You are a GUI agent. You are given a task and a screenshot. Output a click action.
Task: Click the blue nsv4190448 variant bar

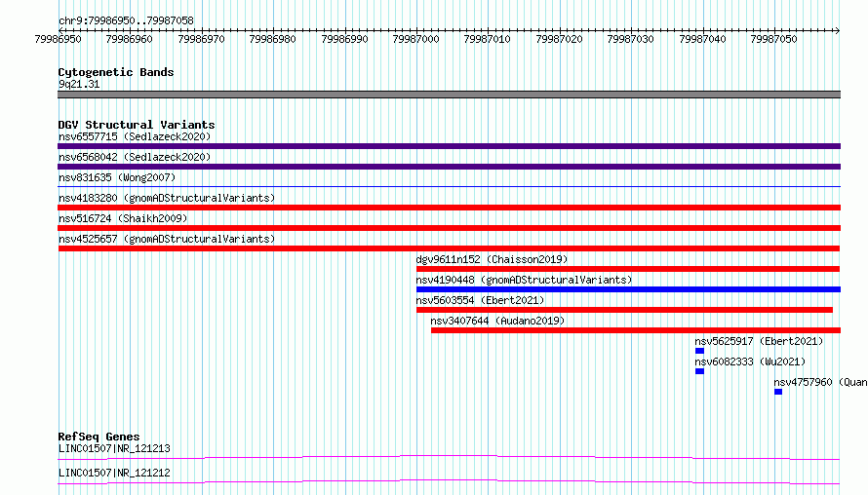[x=628, y=289]
